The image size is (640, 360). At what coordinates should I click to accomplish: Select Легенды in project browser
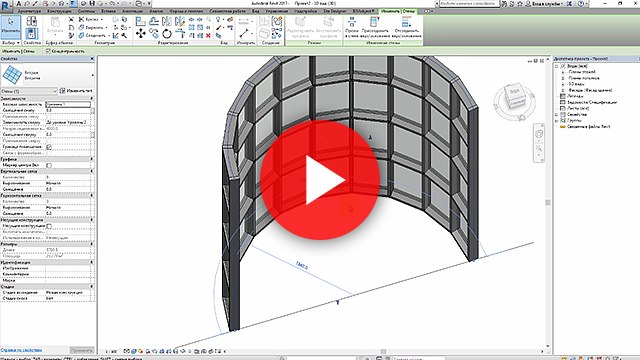click(x=576, y=96)
